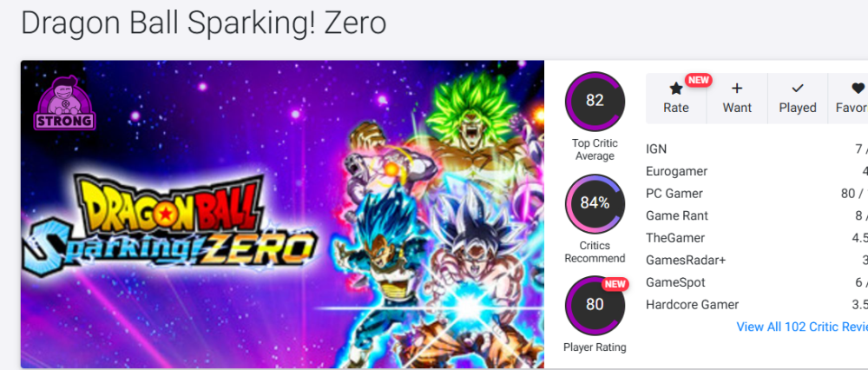Open the IGN review entry
Screen dimensions: 868x370
[657, 149]
